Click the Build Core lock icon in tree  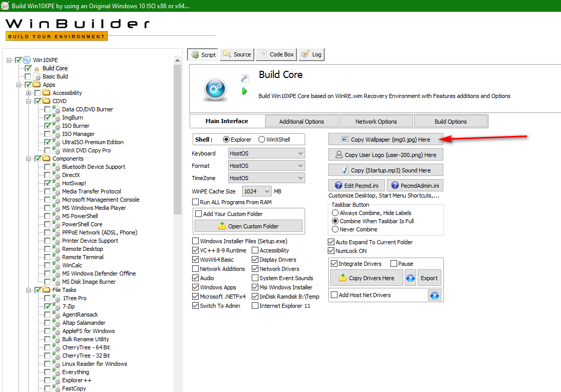coord(36,69)
